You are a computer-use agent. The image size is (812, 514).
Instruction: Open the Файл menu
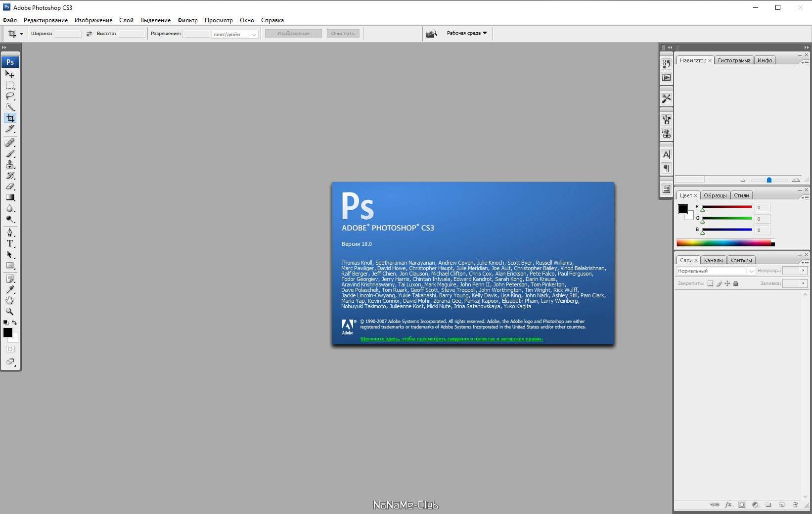(x=9, y=20)
